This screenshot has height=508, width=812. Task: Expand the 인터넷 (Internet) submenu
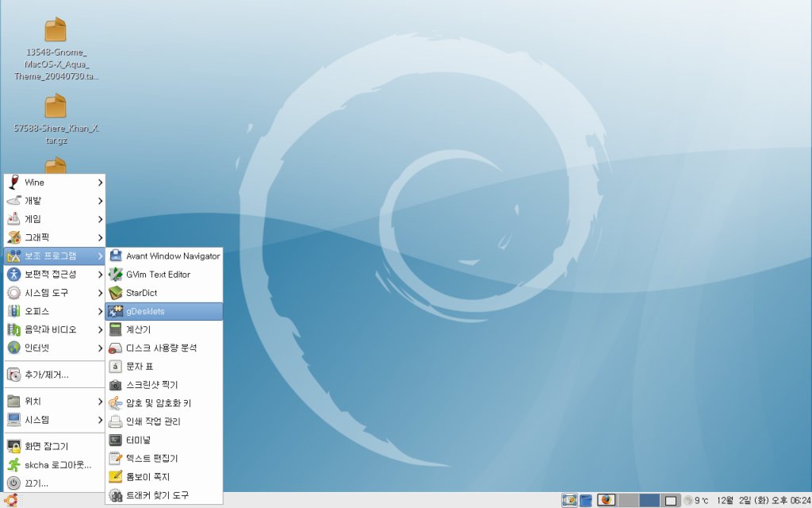point(55,348)
